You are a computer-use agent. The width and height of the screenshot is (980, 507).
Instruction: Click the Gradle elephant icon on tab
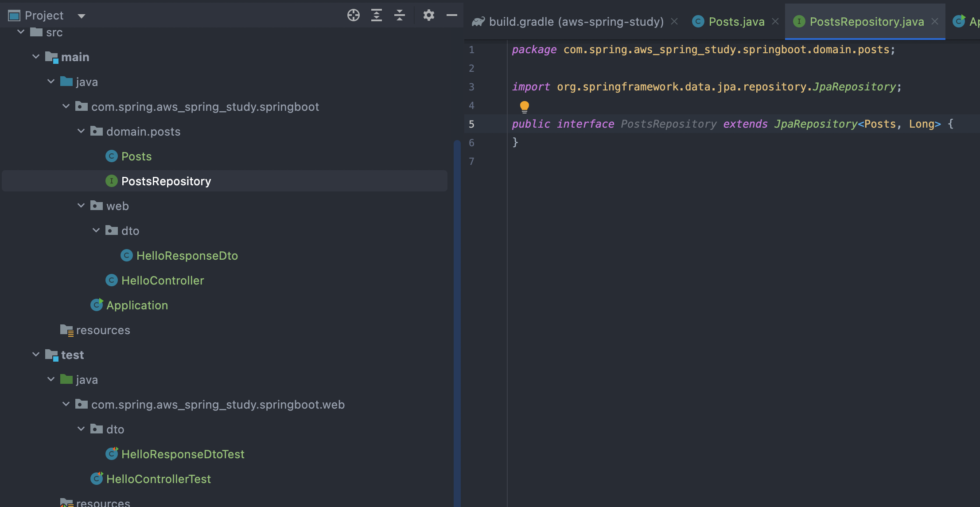coord(478,21)
